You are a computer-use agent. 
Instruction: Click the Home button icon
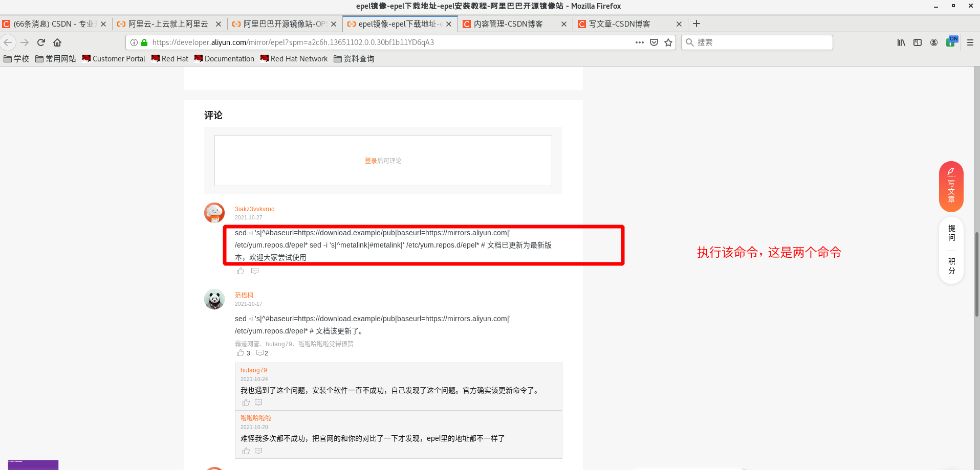pyautogui.click(x=57, y=42)
